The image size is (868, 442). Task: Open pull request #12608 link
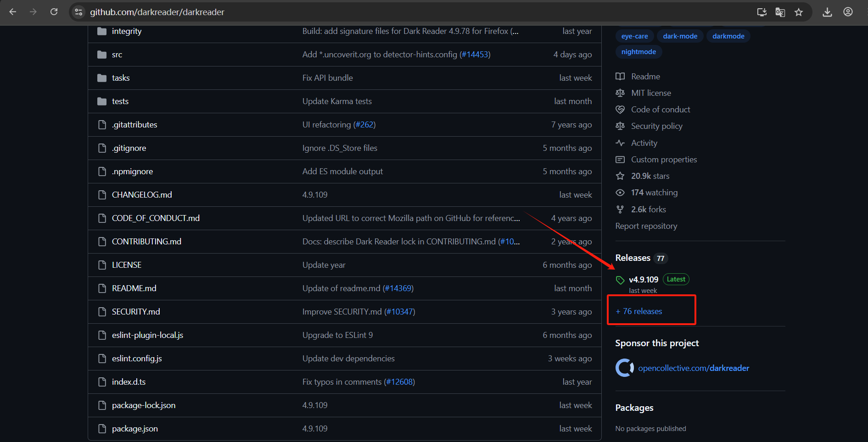click(399, 382)
